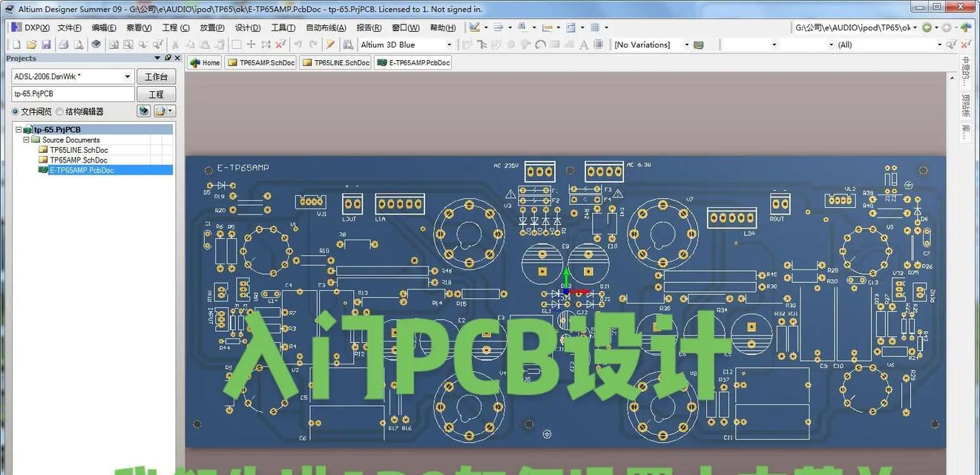980x475 pixels.
Task: Collapse the tp-65.PrjPCB project node
Action: tap(19, 130)
